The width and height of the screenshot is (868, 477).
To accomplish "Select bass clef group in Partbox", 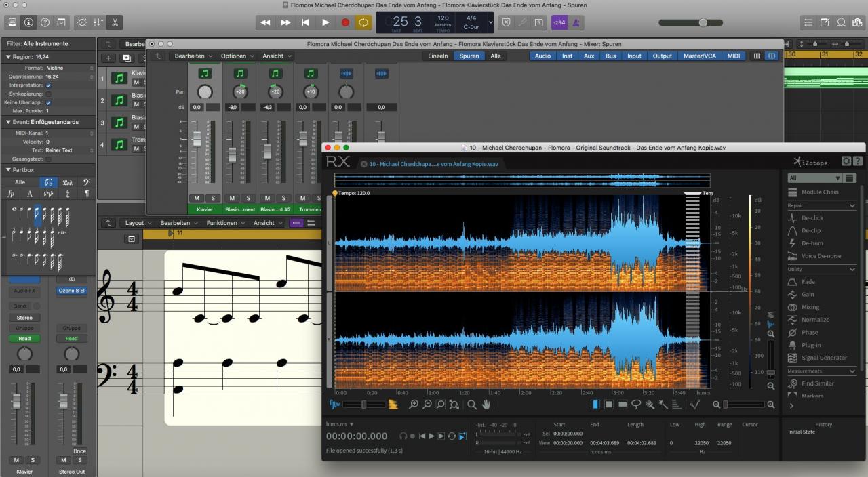I will (x=86, y=182).
